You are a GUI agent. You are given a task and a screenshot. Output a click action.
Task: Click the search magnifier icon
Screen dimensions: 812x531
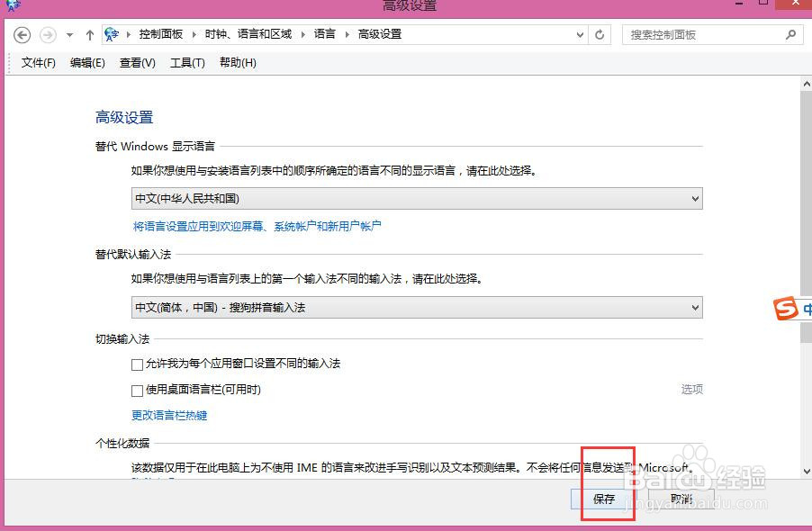point(789,34)
